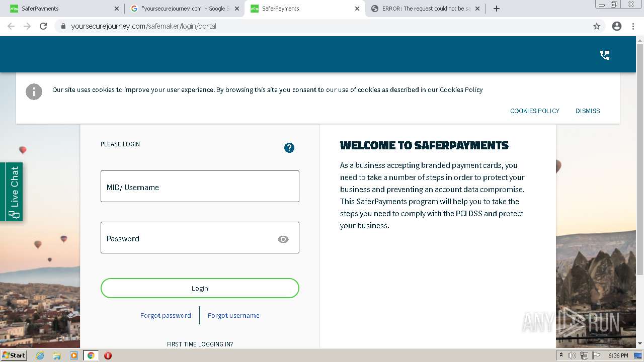
Task: Click the cookie notice info icon
Action: coord(34,92)
